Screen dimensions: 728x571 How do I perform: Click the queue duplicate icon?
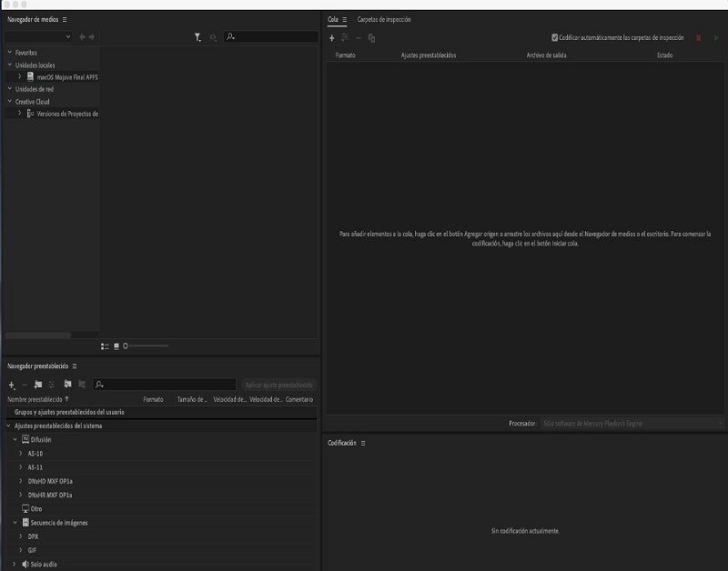(371, 38)
